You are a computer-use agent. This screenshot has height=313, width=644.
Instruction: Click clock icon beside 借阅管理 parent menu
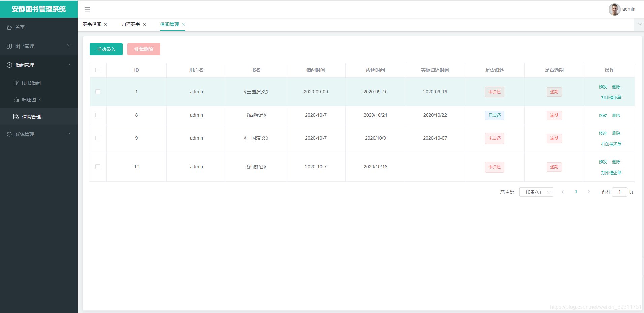pos(9,65)
